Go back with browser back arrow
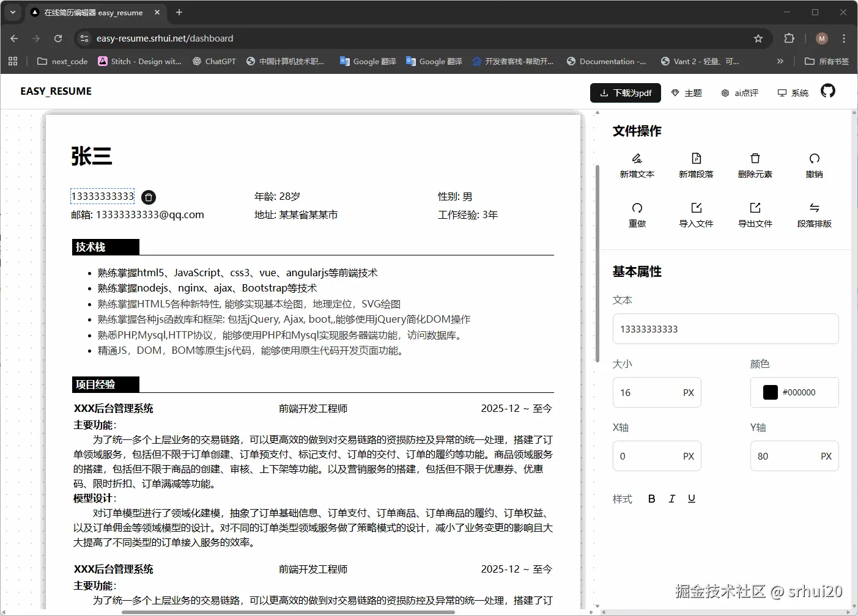 14,38
